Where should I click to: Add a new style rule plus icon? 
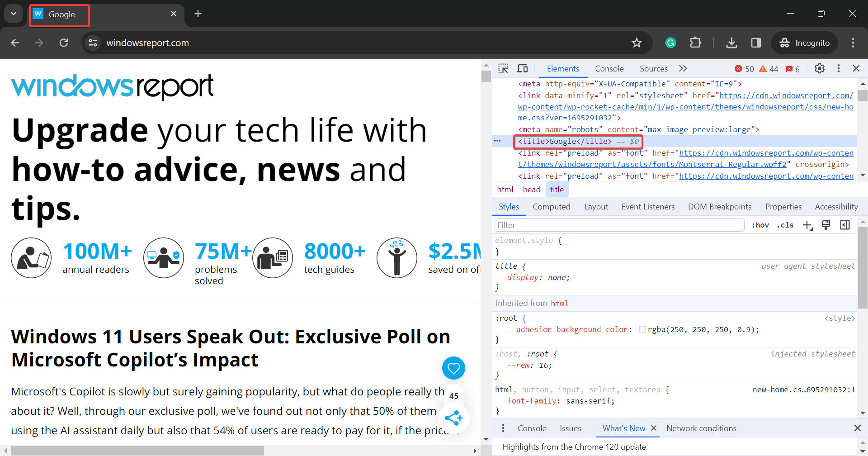[807, 225]
